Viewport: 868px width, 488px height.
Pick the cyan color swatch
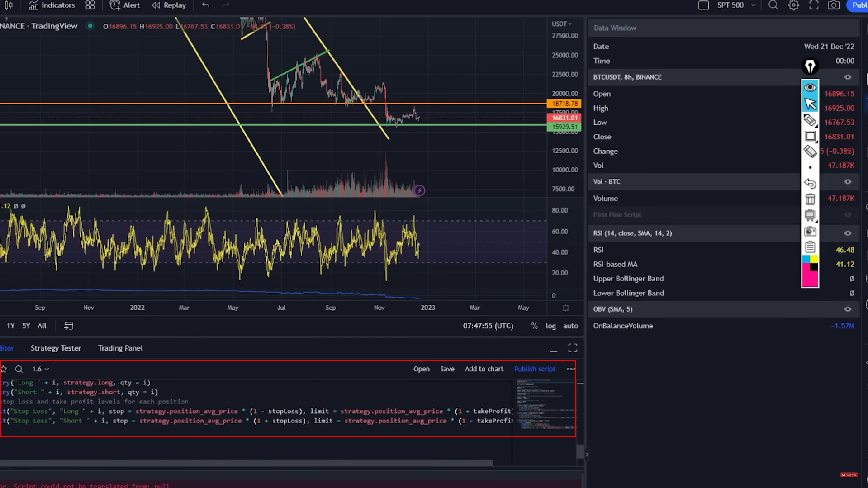pyautogui.click(x=806, y=259)
